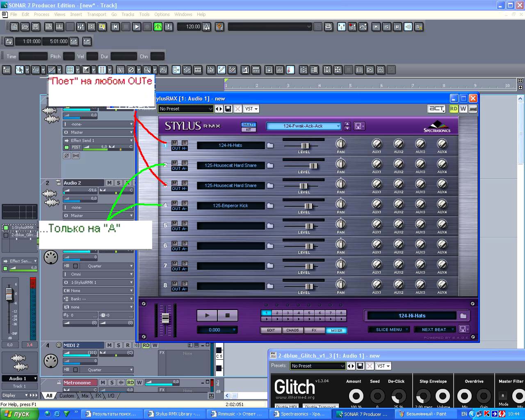Image resolution: width=525 pixels, height=420 pixels.
Task: Click the Scissors split tool icon
Action: click(x=120, y=70)
